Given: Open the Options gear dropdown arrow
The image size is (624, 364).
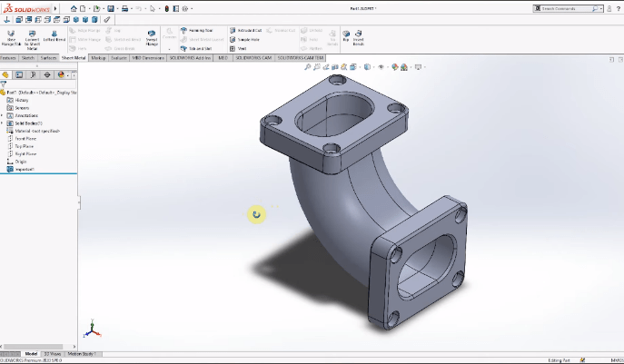Looking at the screenshot, I should pos(192,8).
